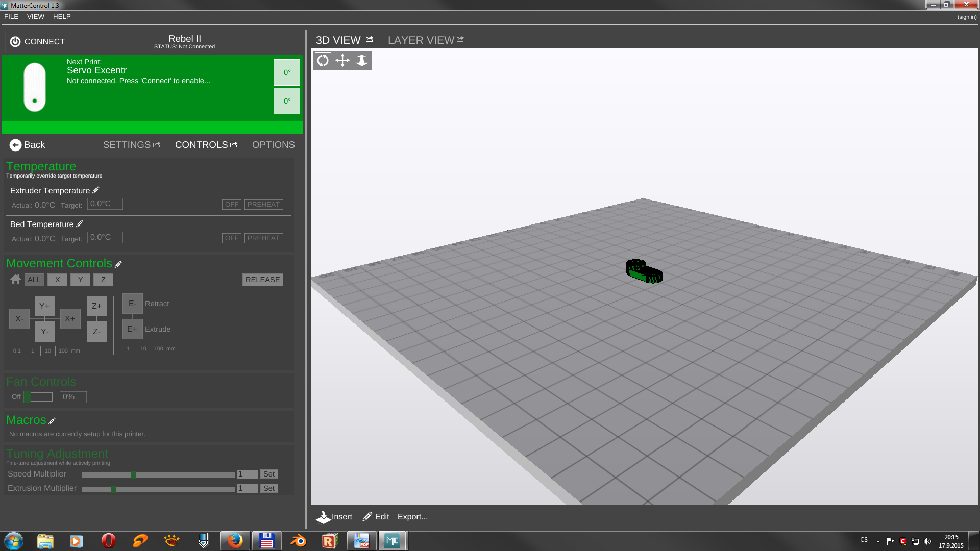Select the zoom/scale view tool

(362, 60)
